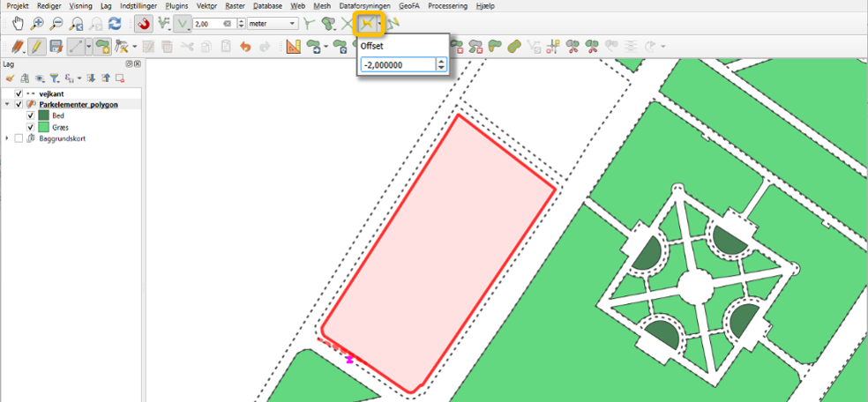Image resolution: width=868 pixels, height=402 pixels.
Task: Adjust snapping tolerance with spinner arrows
Action: pos(241,24)
